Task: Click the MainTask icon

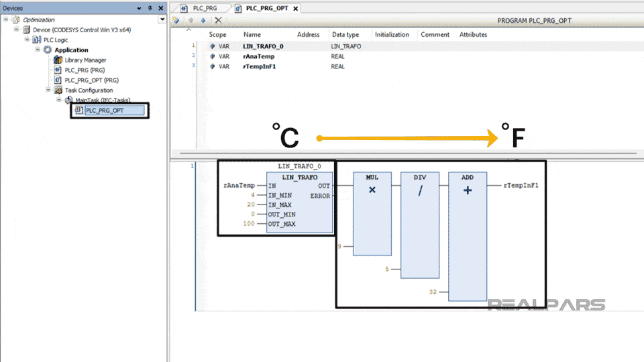Action: click(x=68, y=100)
